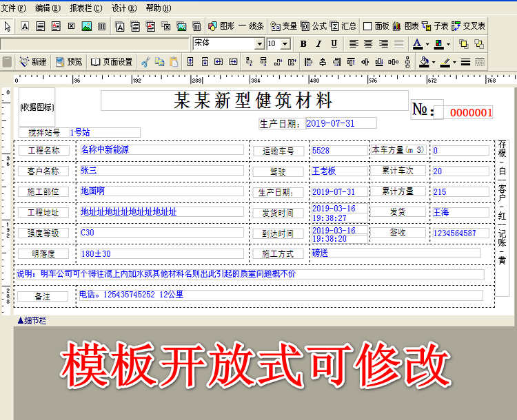Viewport: 517px width, 420px height.
Task: Bring selected object to front
Action: pyautogui.click(x=464, y=44)
